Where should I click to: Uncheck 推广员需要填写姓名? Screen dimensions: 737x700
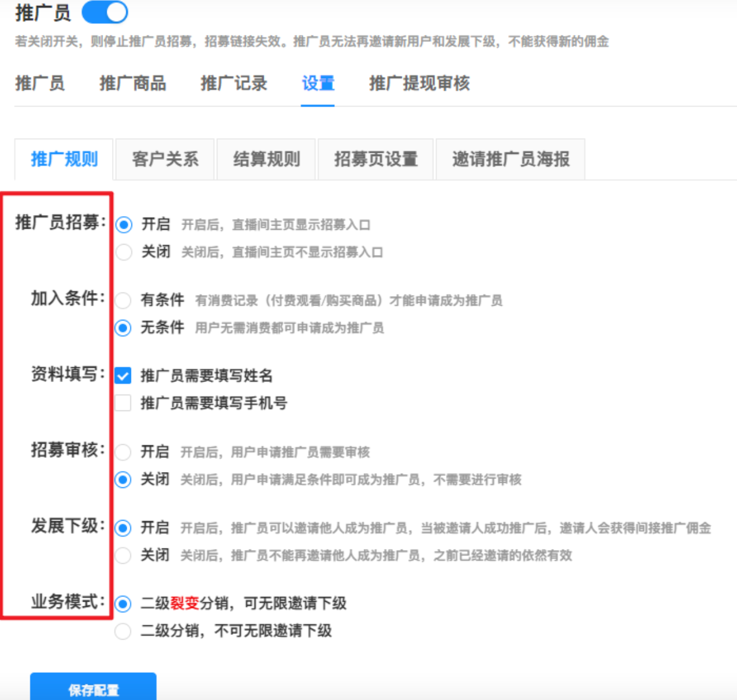click(123, 375)
